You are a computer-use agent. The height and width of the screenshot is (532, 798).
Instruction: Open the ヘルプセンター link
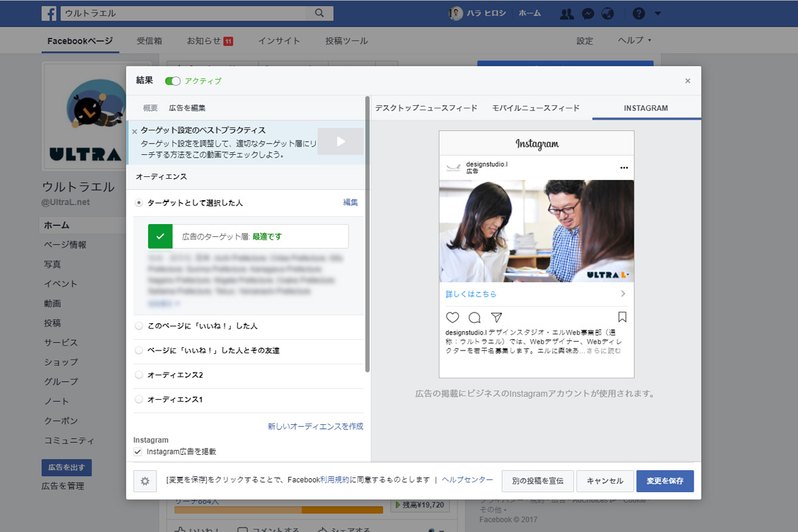coord(467,479)
